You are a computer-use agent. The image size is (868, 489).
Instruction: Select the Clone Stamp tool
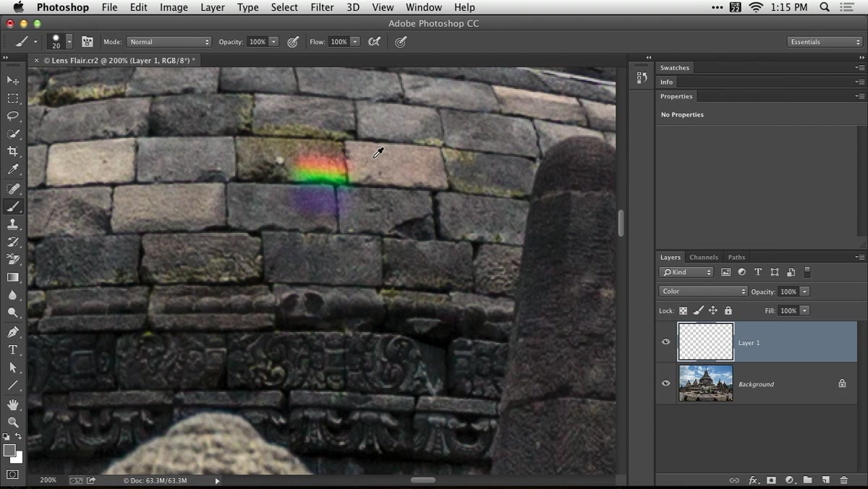[x=13, y=224]
